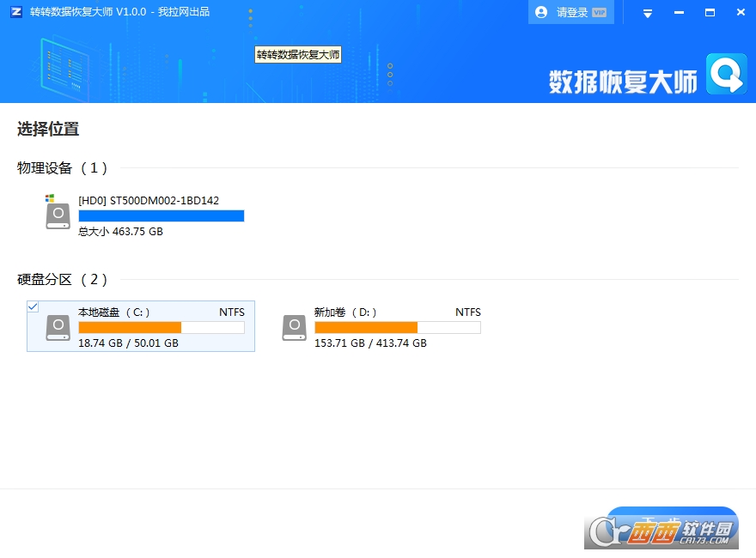Select device [HD0] ST500DM002-1BD142
The width and height of the screenshot is (756, 558).
click(149, 201)
